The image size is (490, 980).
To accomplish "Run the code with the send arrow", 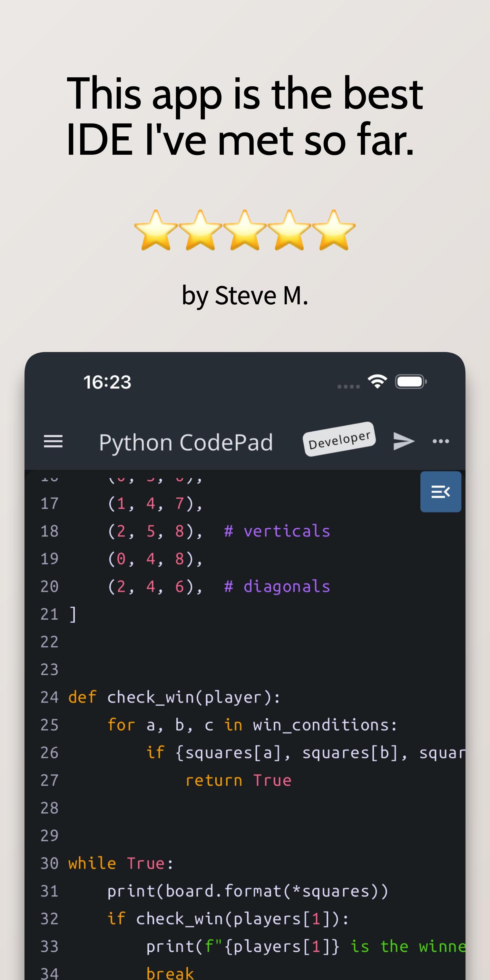I will [403, 441].
